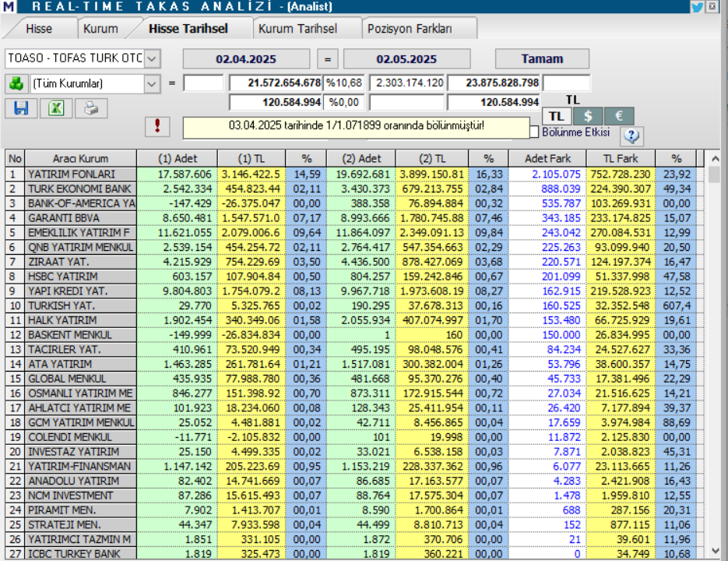Switch currency to dollar
The width and height of the screenshot is (728, 561).
[588, 116]
